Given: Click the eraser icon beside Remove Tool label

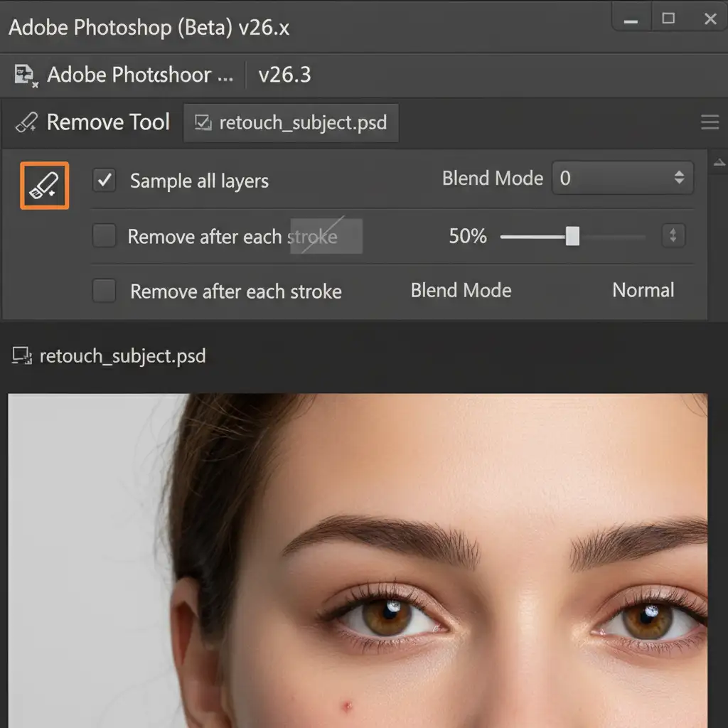Looking at the screenshot, I should [x=26, y=122].
